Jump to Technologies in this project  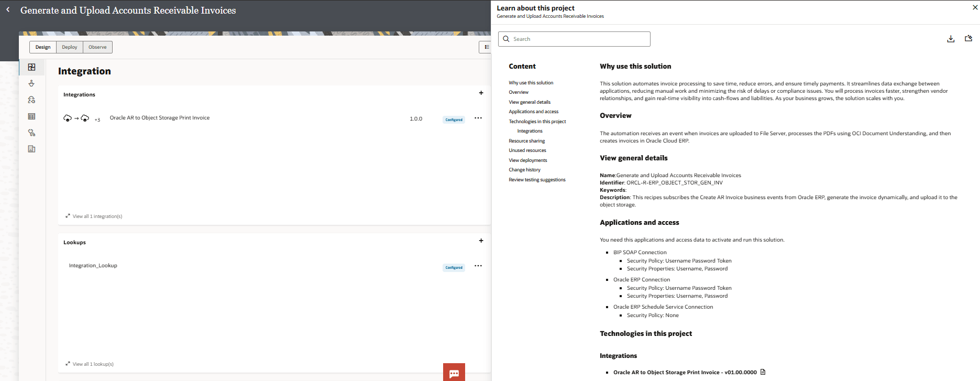(x=537, y=122)
